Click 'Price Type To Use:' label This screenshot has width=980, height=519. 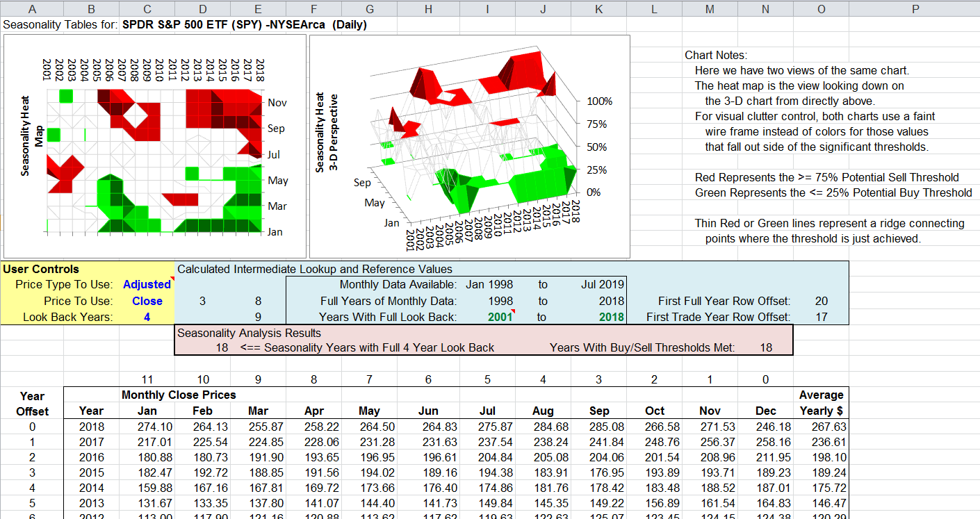(x=64, y=284)
